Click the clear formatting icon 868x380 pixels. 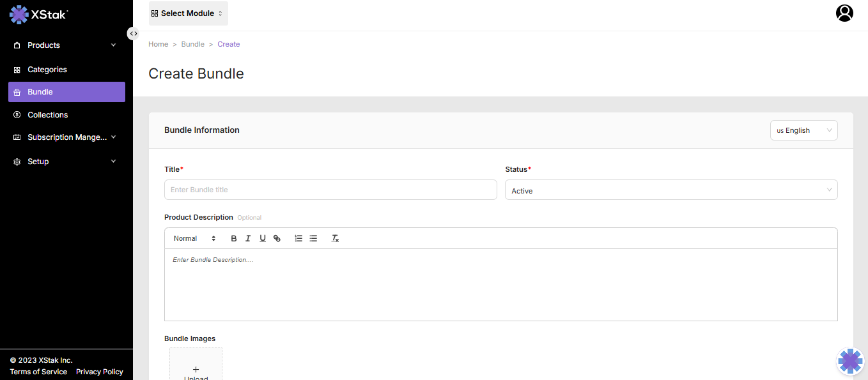tap(335, 238)
